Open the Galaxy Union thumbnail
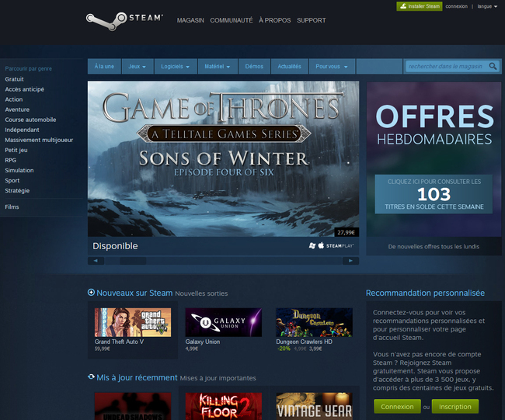This screenshot has height=420, width=505. click(x=224, y=322)
